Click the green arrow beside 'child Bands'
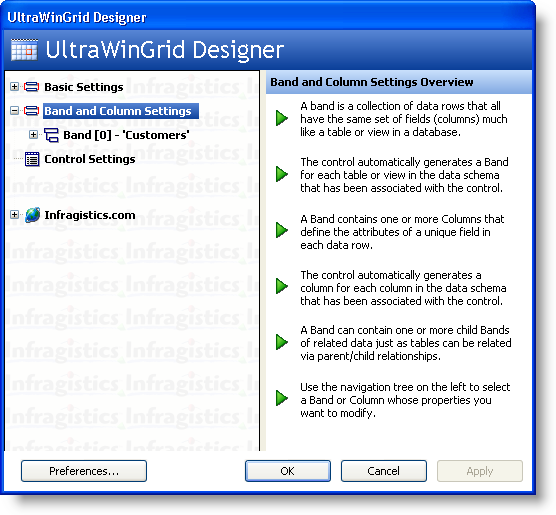This screenshot has width=556, height=515. [x=282, y=342]
